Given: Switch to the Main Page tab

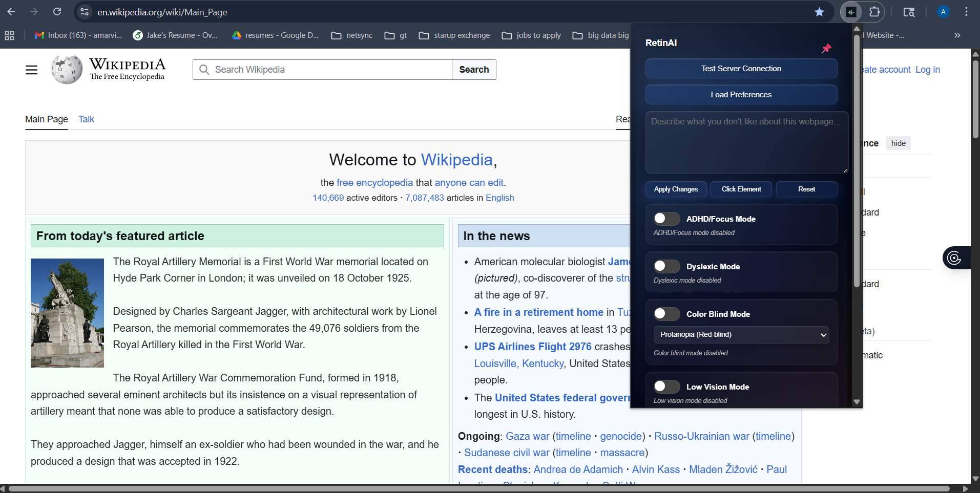Looking at the screenshot, I should (x=47, y=119).
